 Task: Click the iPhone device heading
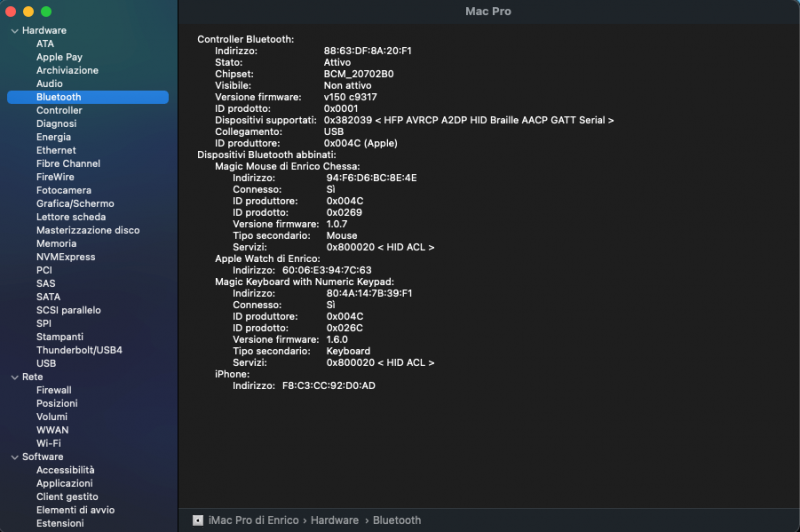tap(232, 374)
